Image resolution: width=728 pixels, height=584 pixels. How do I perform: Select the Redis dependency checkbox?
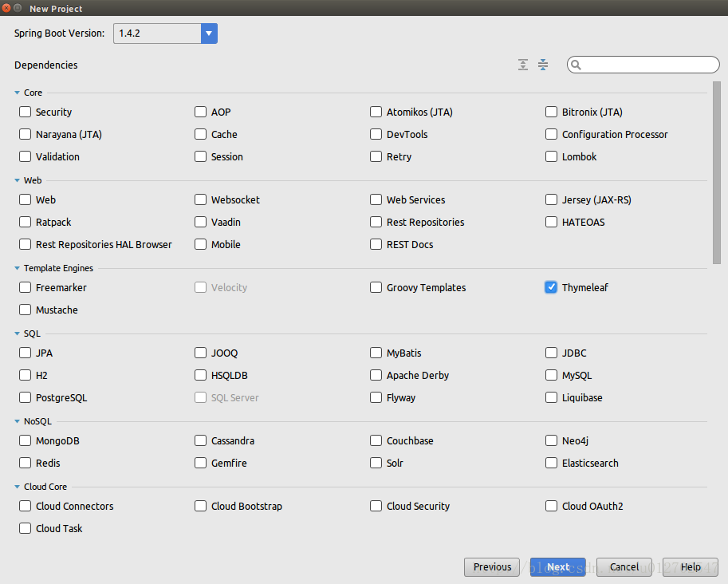pyautogui.click(x=26, y=463)
